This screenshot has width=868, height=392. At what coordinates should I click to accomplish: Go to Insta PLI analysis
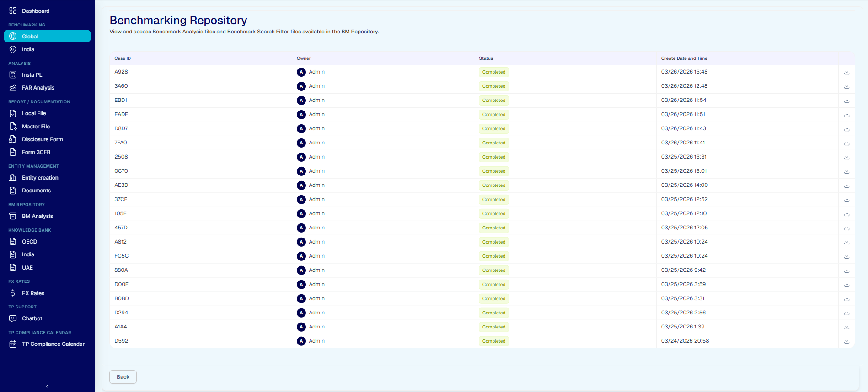47,75
